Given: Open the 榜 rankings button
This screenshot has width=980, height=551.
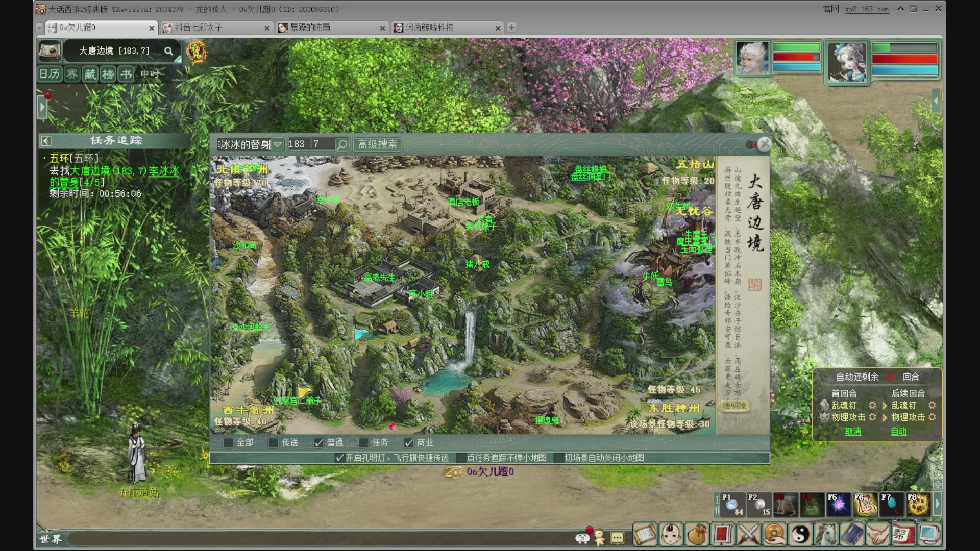Looking at the screenshot, I should [x=108, y=74].
